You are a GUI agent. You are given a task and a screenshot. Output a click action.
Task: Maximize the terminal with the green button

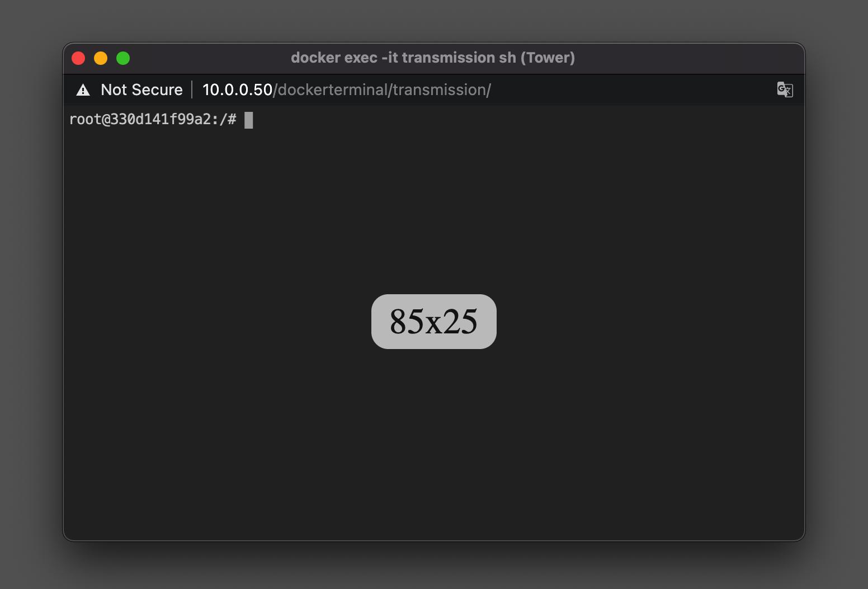click(x=123, y=58)
